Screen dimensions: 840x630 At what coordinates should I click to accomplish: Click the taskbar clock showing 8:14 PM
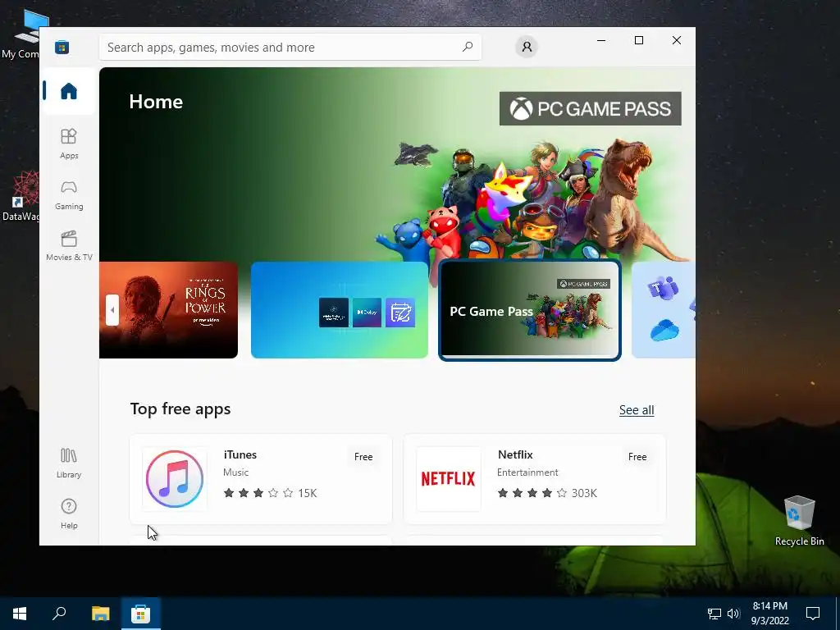769,614
